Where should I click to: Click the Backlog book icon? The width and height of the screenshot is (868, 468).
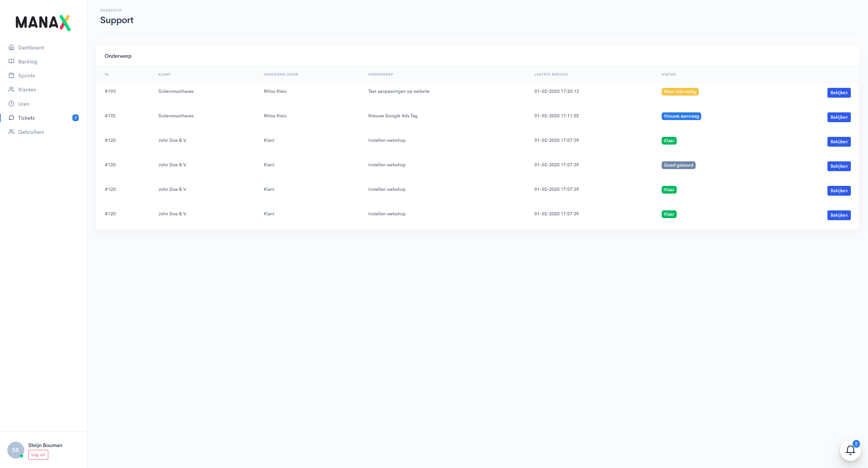pyautogui.click(x=12, y=61)
